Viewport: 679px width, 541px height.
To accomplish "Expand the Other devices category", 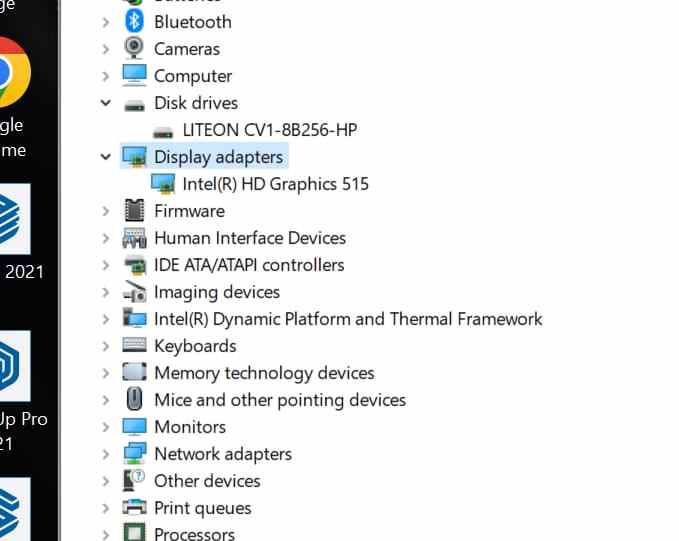I will click(x=106, y=481).
